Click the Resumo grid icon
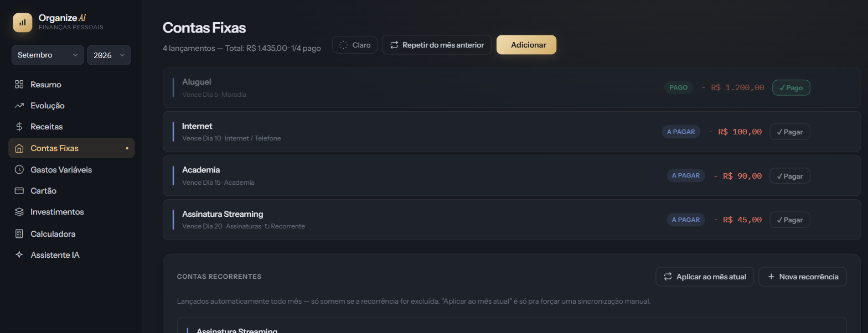Screen dimensions: 868x333 tap(19, 85)
